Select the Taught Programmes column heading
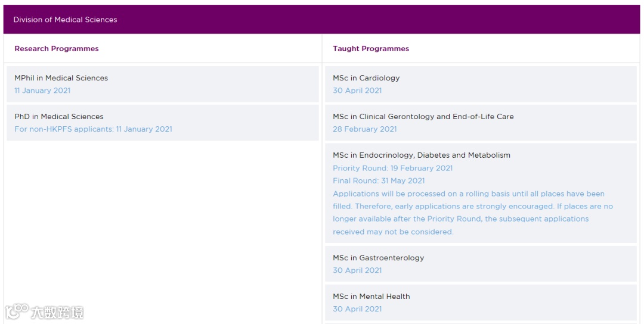This screenshot has height=324, width=644. point(371,49)
